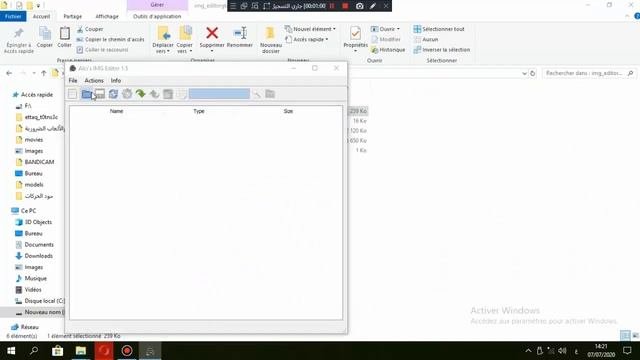The width and height of the screenshot is (640, 360).
Task: Open Microsoft Store from taskbar
Action: pos(57,351)
